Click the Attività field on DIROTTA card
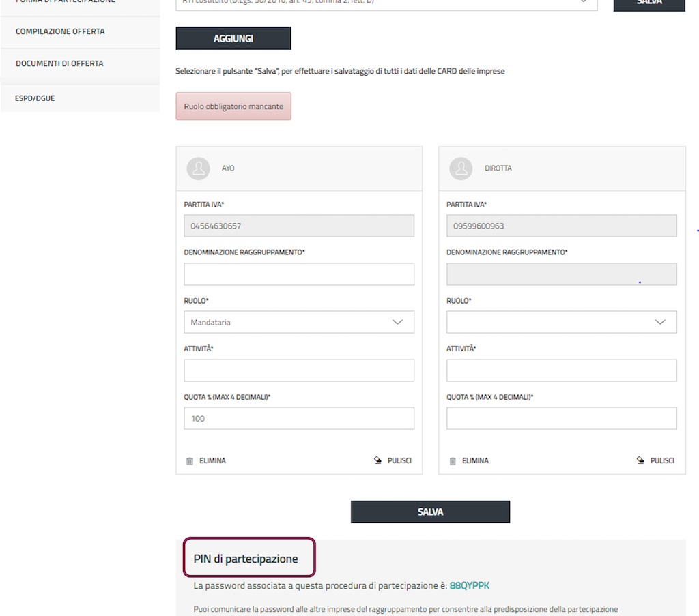 [561, 370]
